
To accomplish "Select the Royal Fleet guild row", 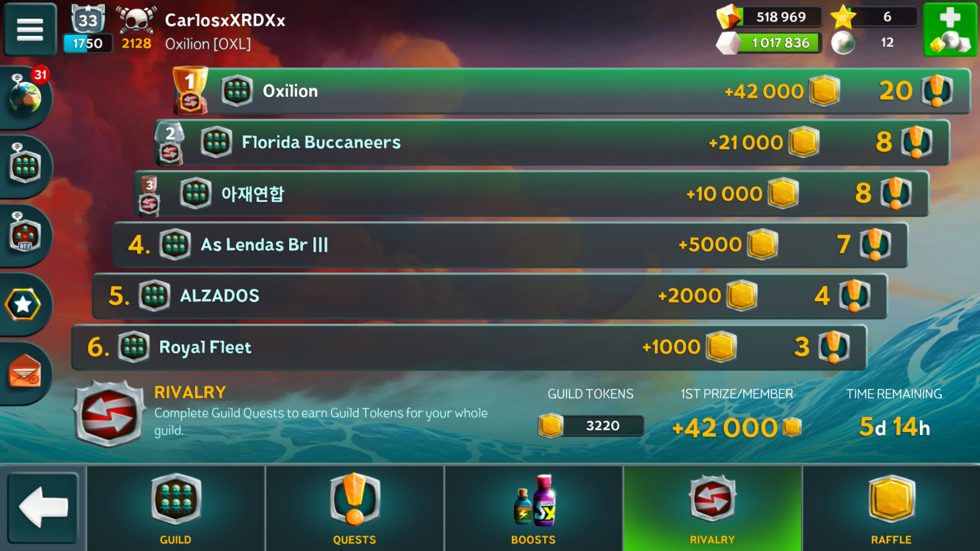I will 469,347.
